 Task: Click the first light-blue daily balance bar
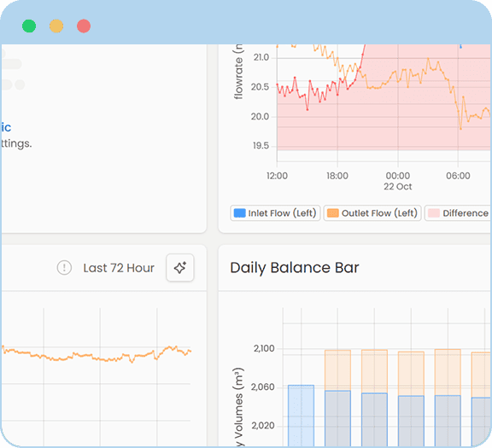(x=301, y=416)
